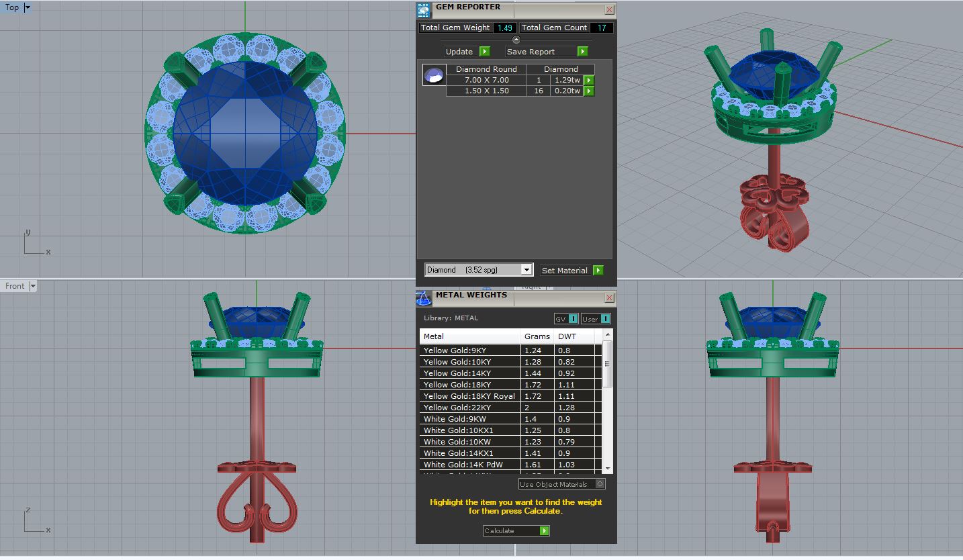
Task: Close the Gem Reporter panel
Action: pyautogui.click(x=609, y=9)
